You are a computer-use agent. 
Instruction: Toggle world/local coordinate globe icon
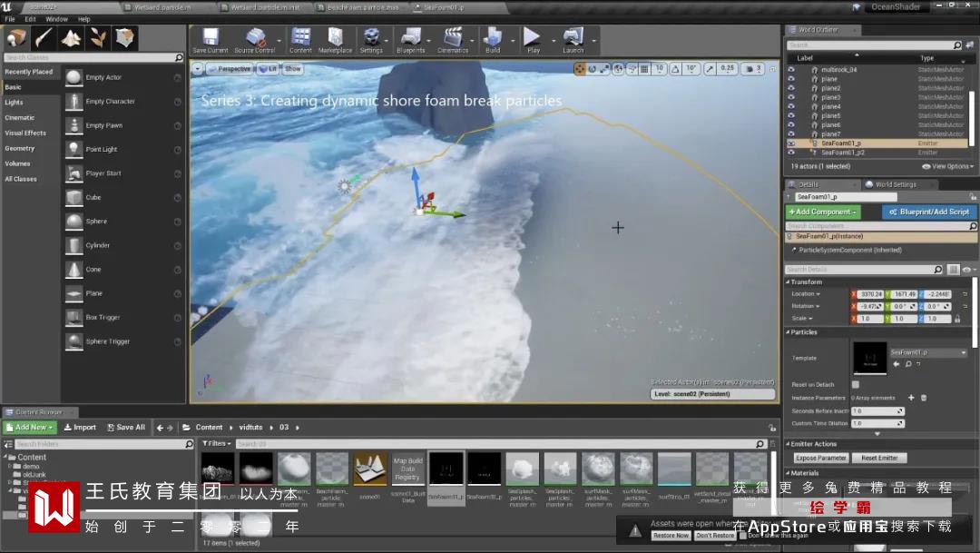click(619, 69)
